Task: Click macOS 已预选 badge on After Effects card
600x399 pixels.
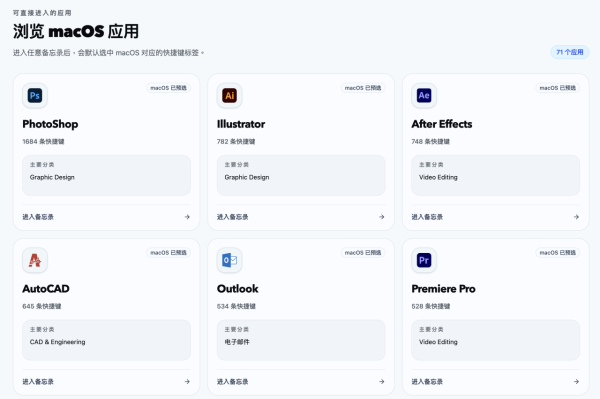Action: (x=558, y=88)
